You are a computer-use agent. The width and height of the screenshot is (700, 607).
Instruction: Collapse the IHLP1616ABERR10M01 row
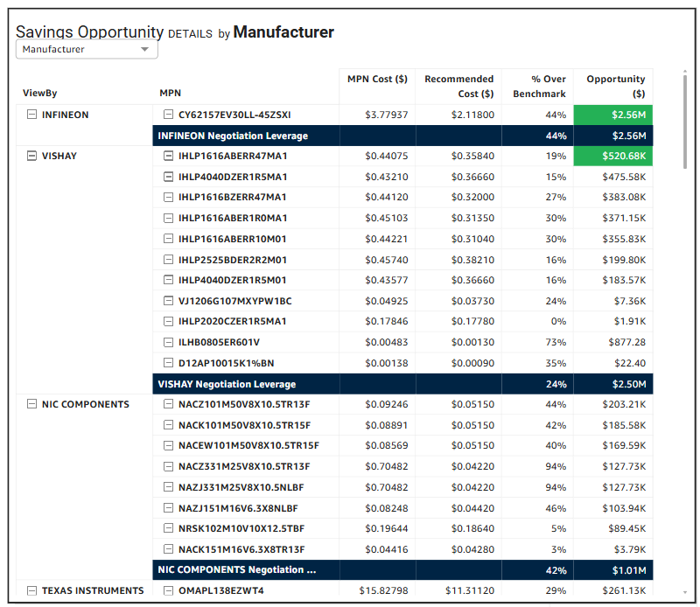168,239
